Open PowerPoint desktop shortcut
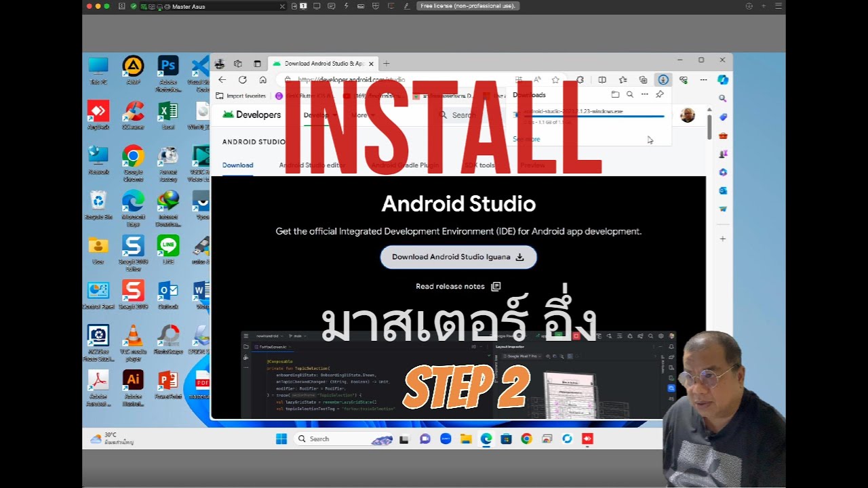 pyautogui.click(x=168, y=384)
